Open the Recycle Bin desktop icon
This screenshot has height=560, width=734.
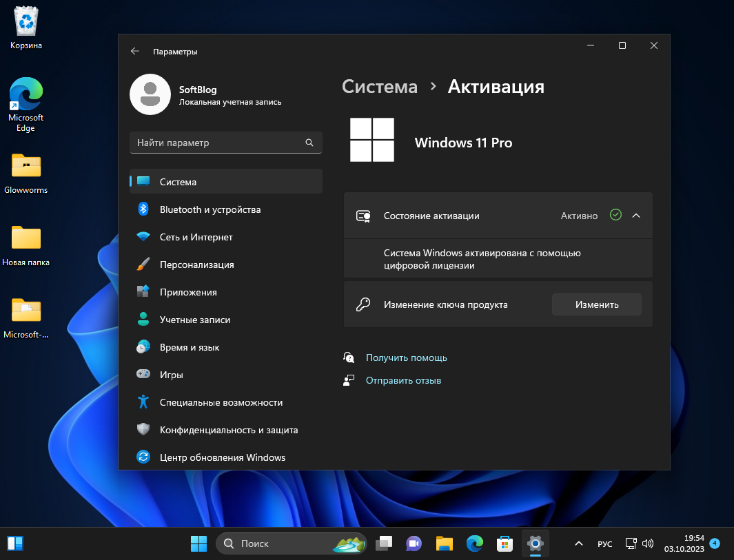click(26, 27)
